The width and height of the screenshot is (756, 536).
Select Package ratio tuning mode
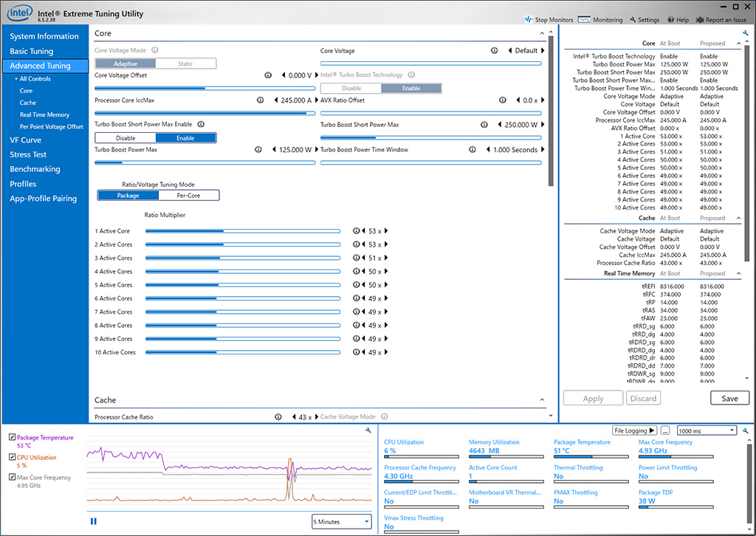tap(128, 195)
